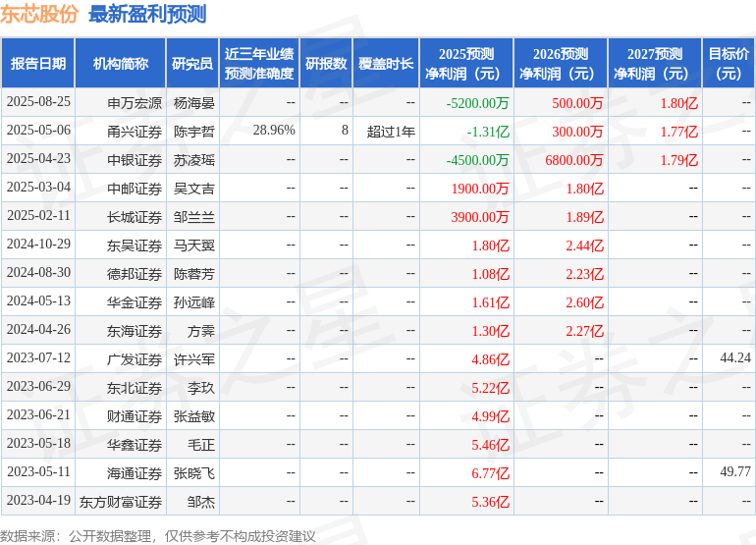The height and width of the screenshot is (545, 756).
Task: Click the 1.89亿 forecast value
Action: [x=585, y=217]
